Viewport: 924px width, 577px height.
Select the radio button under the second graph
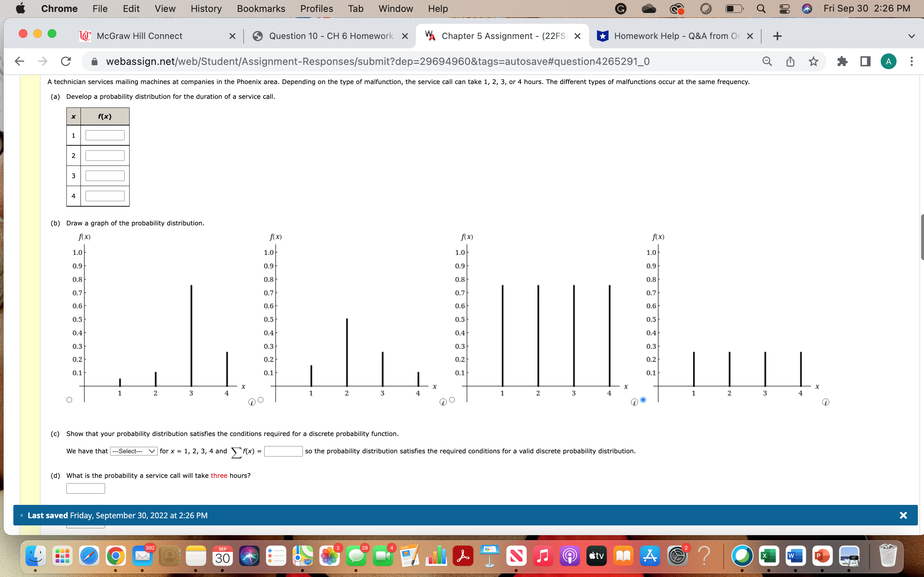(261, 399)
